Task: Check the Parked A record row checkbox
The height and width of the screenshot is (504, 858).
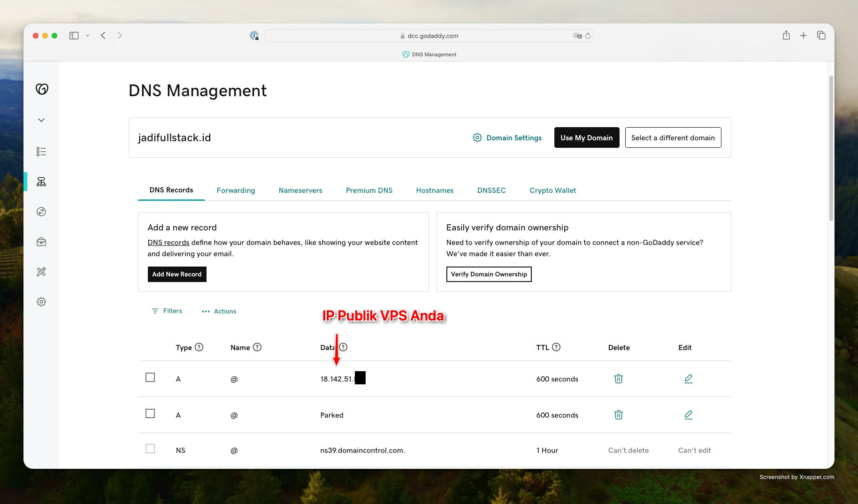Action: pyautogui.click(x=150, y=413)
